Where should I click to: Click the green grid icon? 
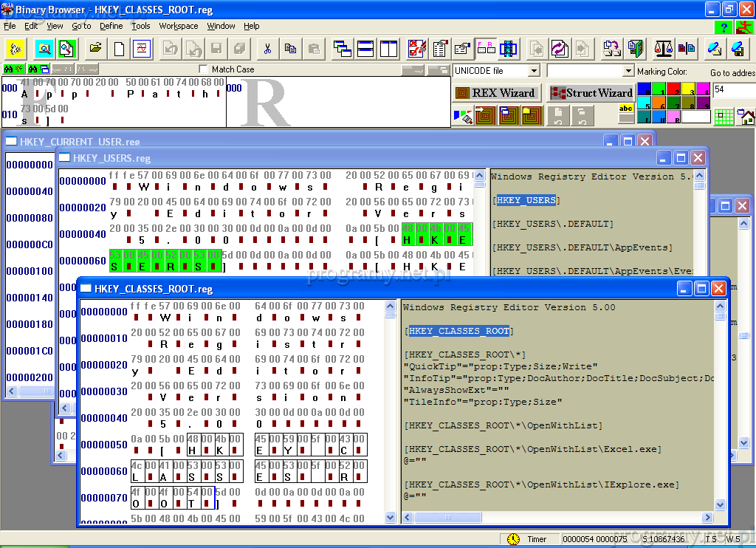(724, 117)
